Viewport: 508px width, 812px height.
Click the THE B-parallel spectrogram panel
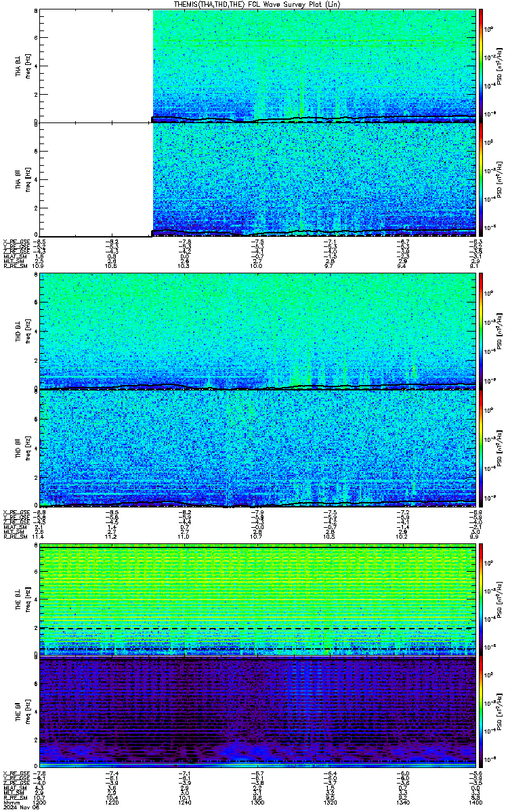click(x=258, y=713)
